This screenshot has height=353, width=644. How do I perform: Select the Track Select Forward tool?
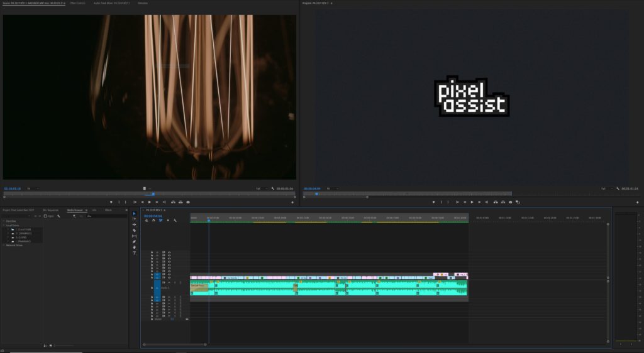(x=135, y=219)
